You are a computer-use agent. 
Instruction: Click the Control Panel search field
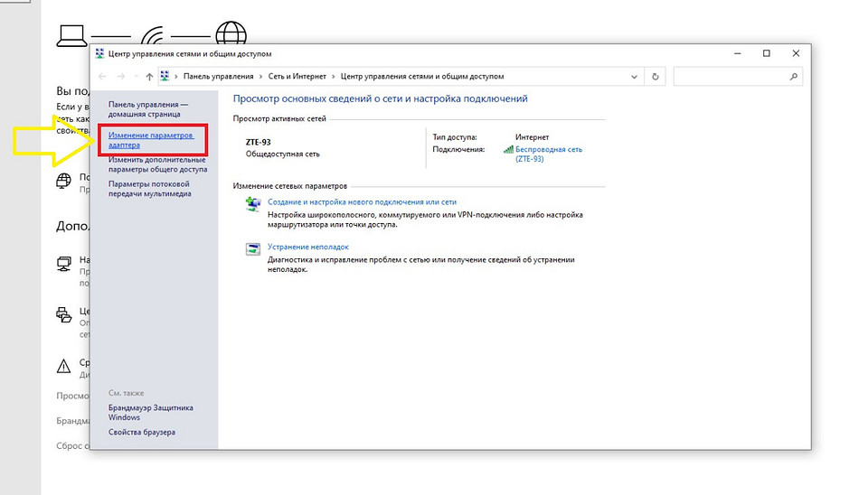(x=731, y=77)
